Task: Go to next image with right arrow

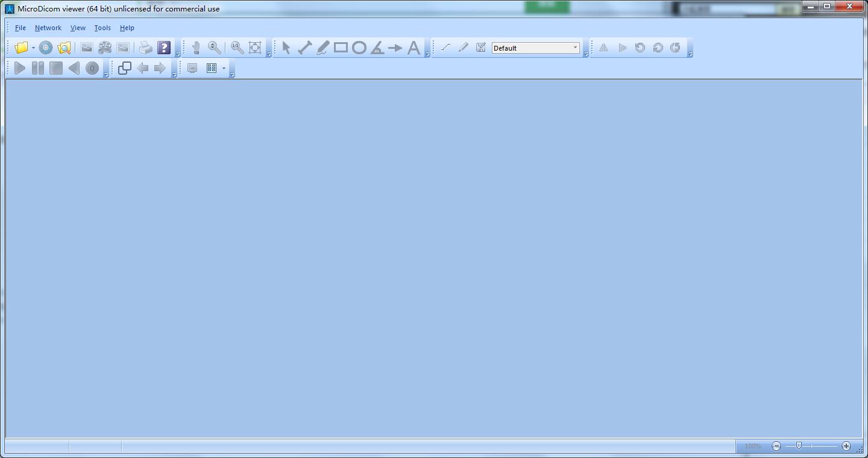Action: pos(160,68)
